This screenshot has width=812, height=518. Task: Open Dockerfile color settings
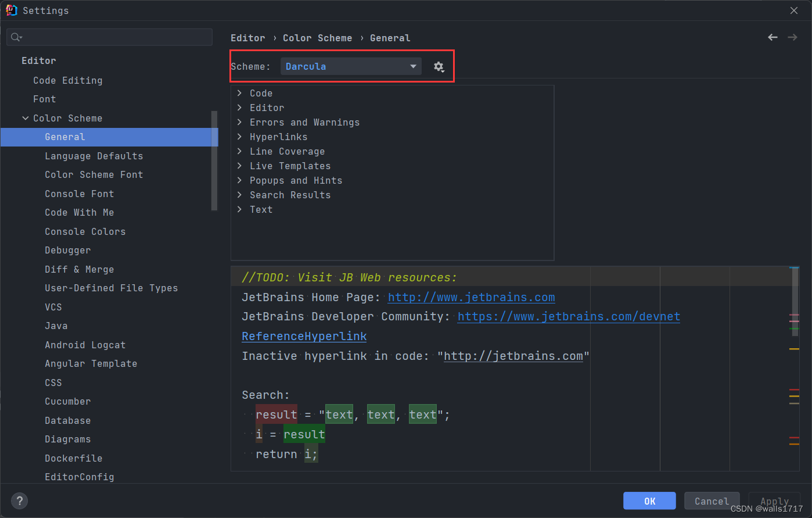coord(74,458)
